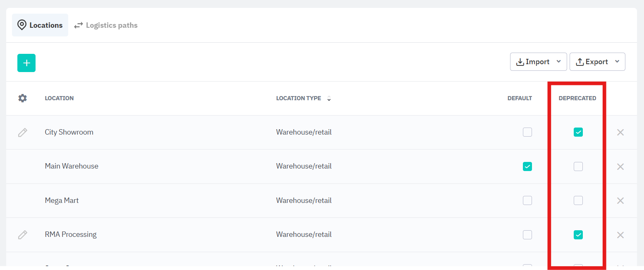This screenshot has width=644, height=270.
Task: Uncheck Deprecated for City Showroom
Action: (x=578, y=133)
